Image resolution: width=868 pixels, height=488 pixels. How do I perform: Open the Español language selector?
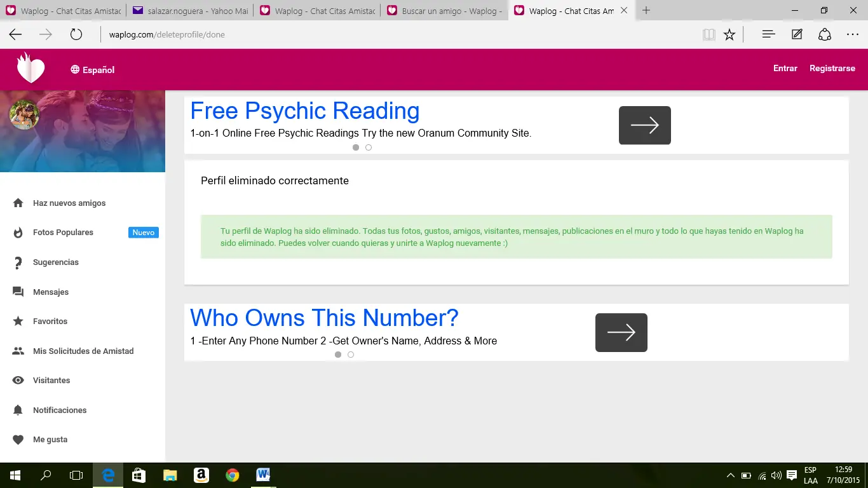[x=93, y=70]
